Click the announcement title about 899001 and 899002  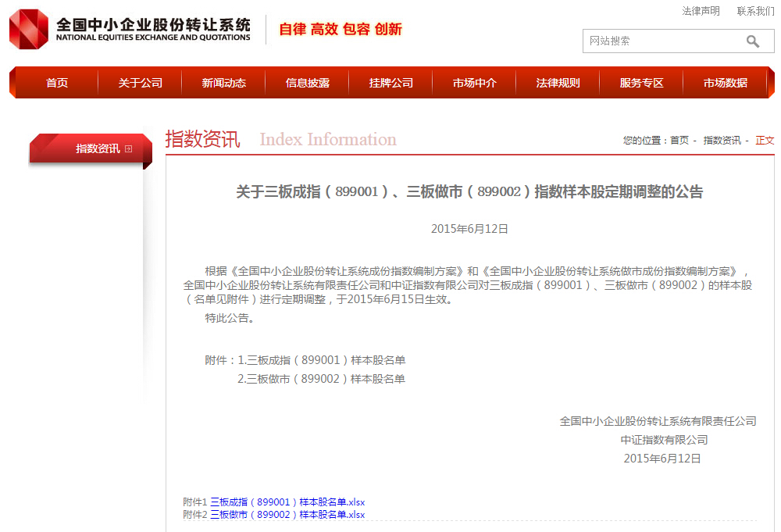[x=469, y=191]
